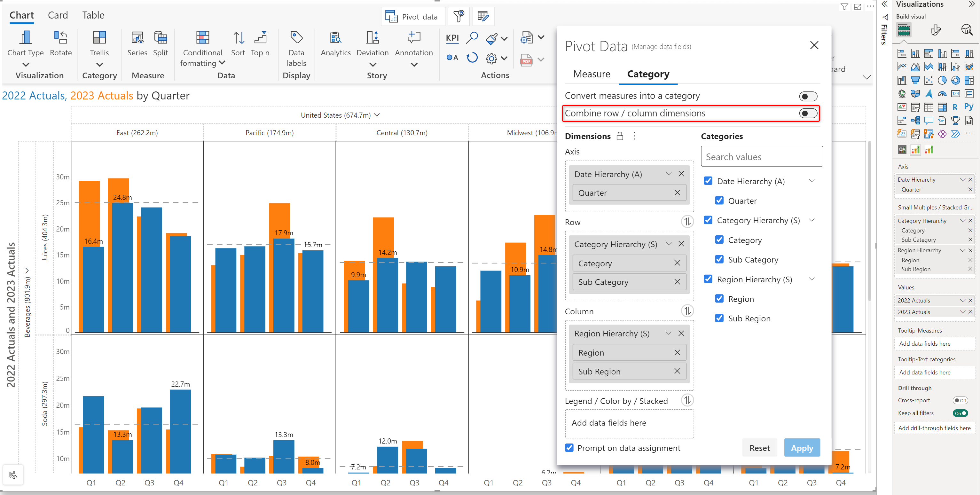Click the Top n icon

260,43
